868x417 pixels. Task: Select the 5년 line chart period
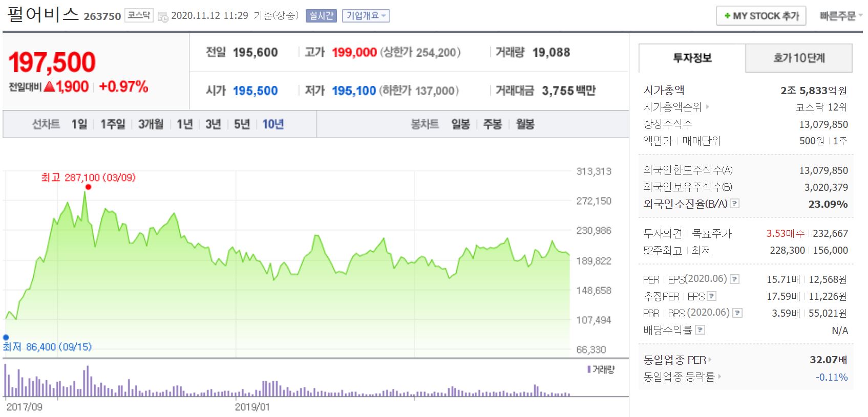[x=242, y=124]
